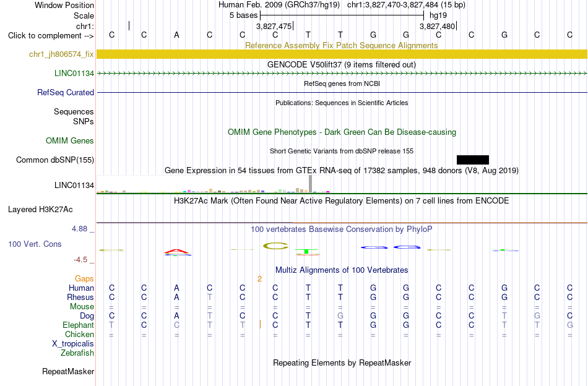Click the orange gap count '2'
The height and width of the screenshot is (386, 588).
coord(259,279)
